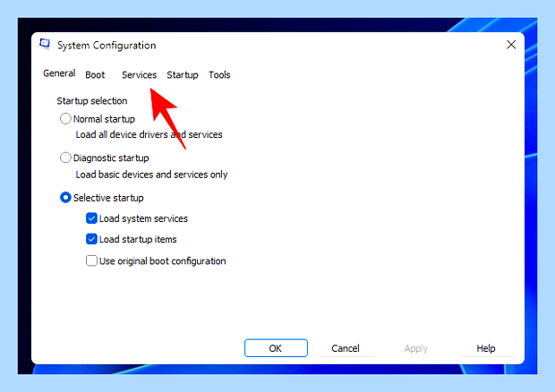Confirm with the OK button

click(276, 348)
